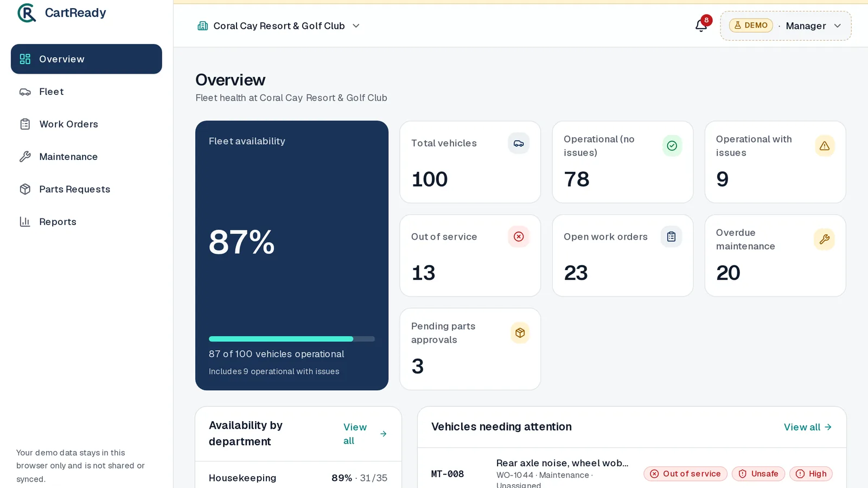Screen dimensions: 868x488
Task: Click the Work Orders clipboard sidebar icon
Action: (25, 124)
